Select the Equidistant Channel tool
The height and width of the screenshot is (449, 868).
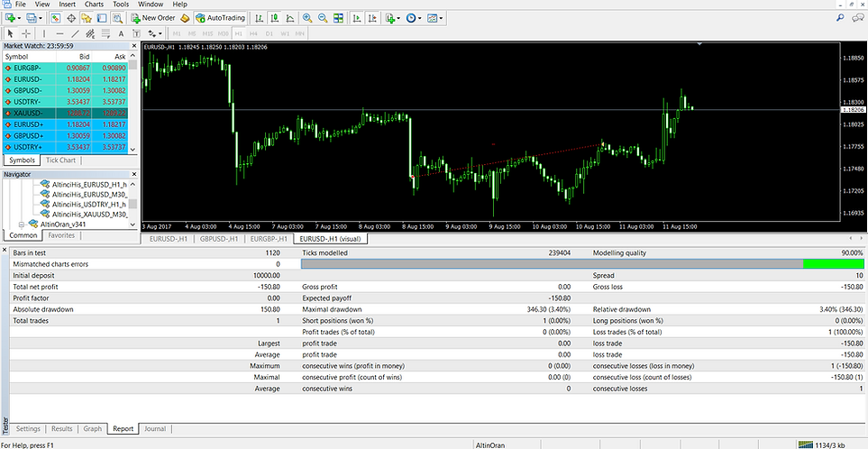(x=90, y=33)
